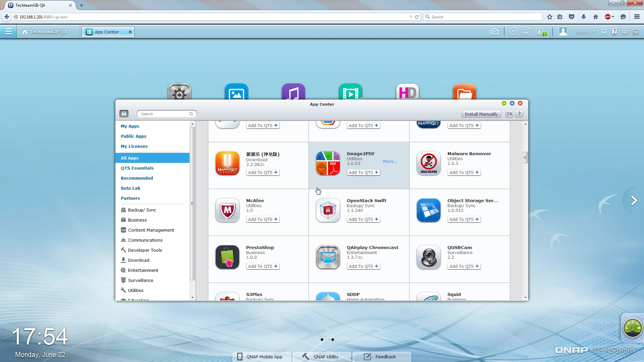Open the Malware Remover app icon
Screen dimensions: 644x362
pos(428,163)
